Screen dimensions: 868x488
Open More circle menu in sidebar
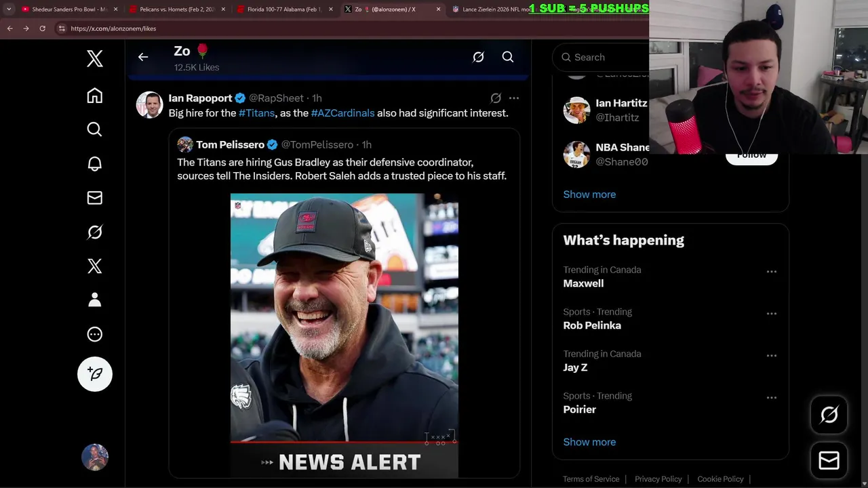[x=95, y=334]
